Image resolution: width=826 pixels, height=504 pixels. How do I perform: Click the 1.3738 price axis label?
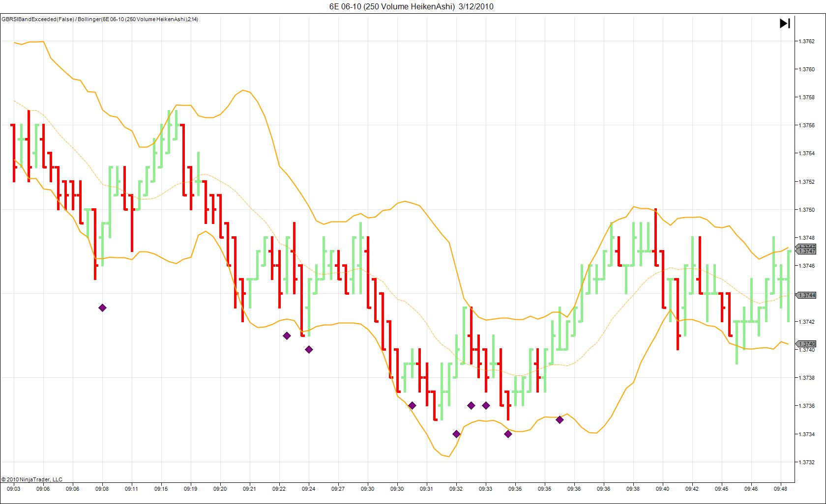coord(806,378)
